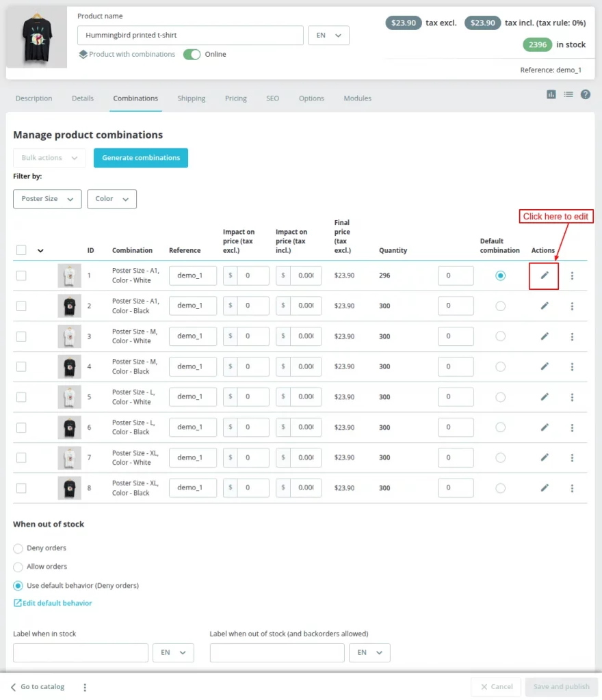Click the list view icon near the help icon
Viewport: 602px width, 700px height.
(x=568, y=94)
